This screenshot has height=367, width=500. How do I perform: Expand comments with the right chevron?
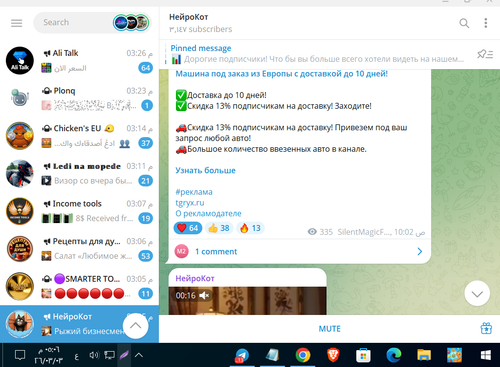(420, 252)
